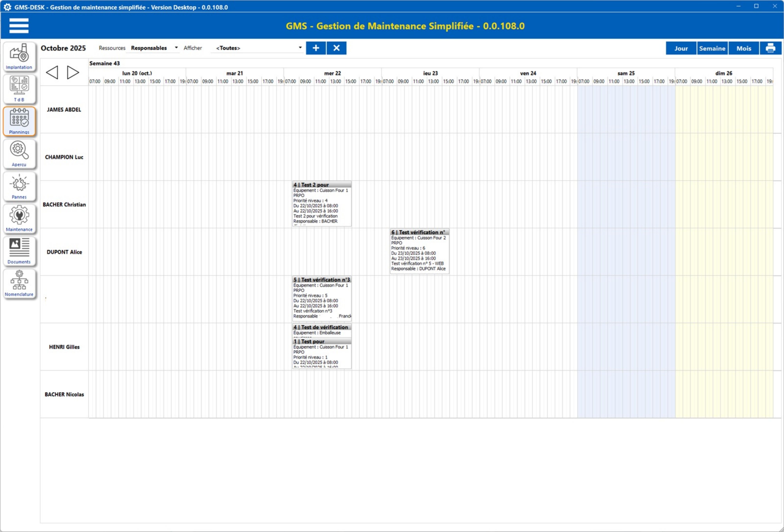Viewport: 784px width, 532px height.
Task: Click the X cancel button in toolbar
Action: point(336,48)
